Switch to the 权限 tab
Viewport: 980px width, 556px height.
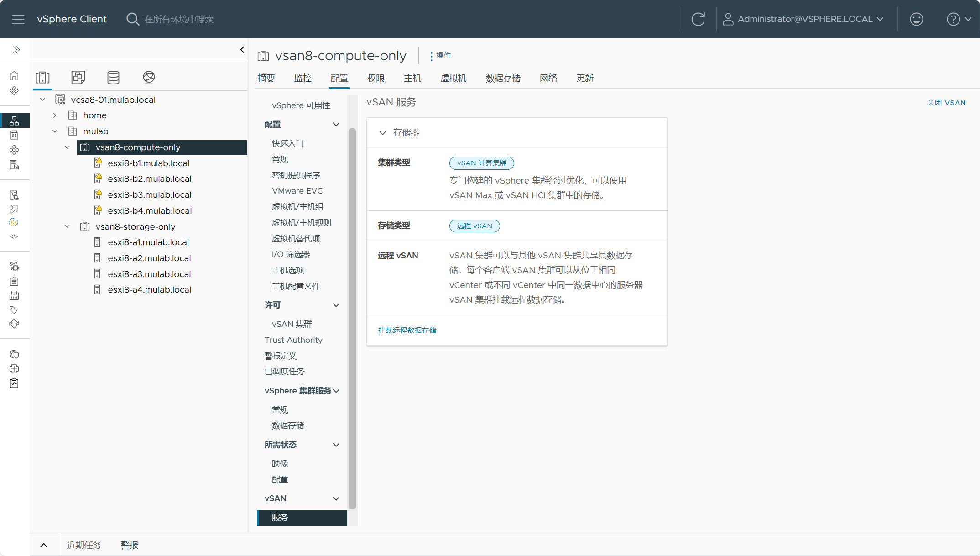[x=376, y=78]
